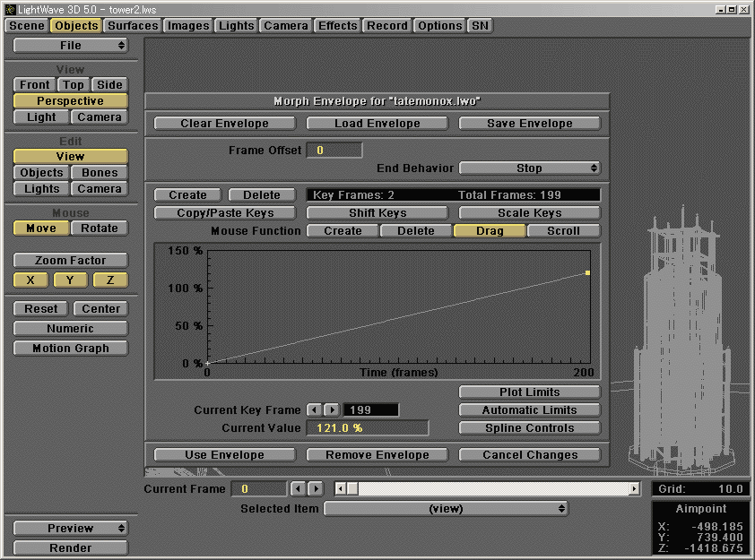Switch to the Surfaces tab
Screen dimensions: 755x560
[133, 26]
